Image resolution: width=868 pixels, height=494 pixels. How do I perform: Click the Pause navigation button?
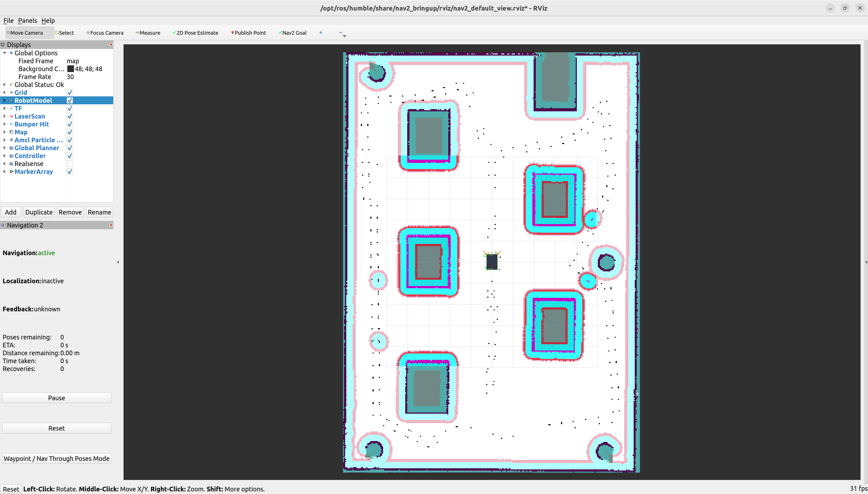coord(57,398)
